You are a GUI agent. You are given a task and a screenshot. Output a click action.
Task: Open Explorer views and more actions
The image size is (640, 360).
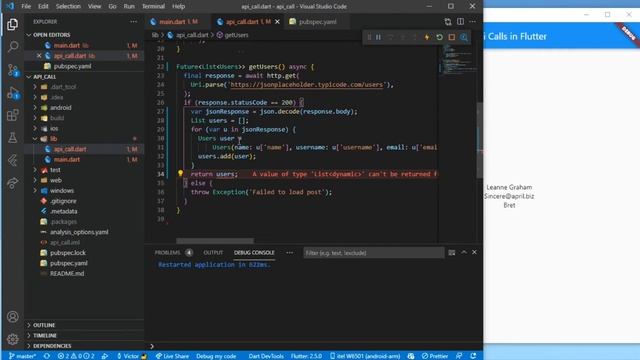[133, 22]
